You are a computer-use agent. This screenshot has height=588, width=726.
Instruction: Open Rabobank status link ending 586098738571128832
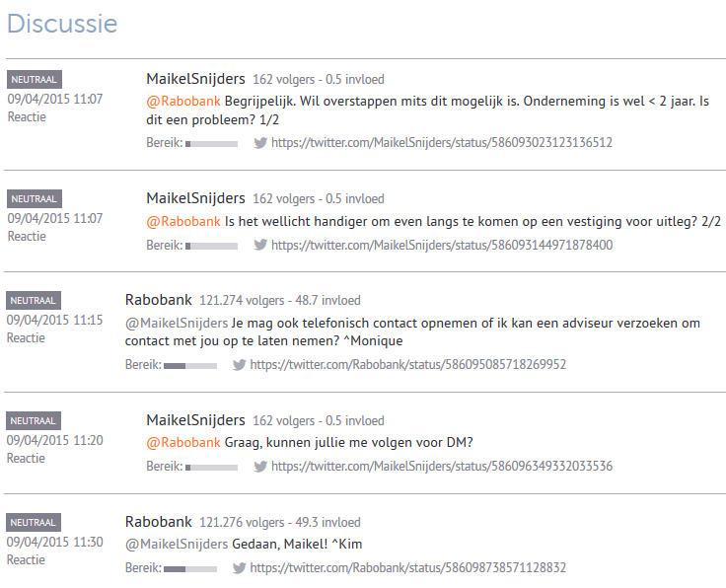tap(408, 568)
